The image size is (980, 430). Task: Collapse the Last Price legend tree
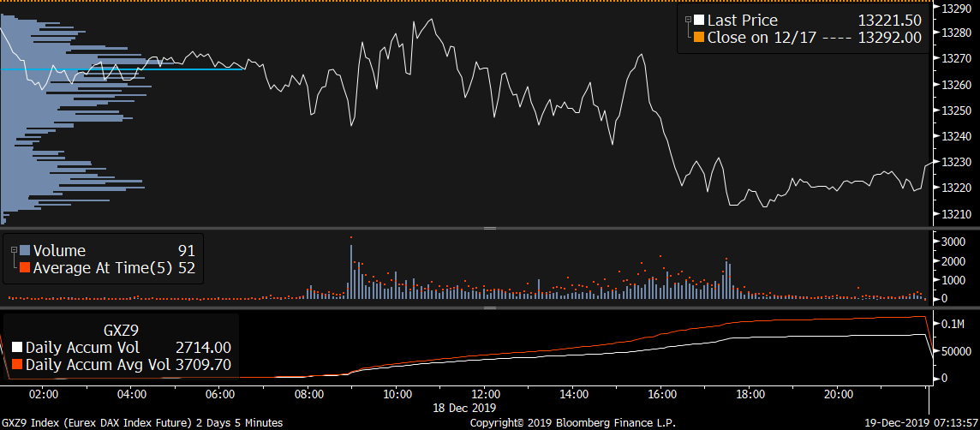tap(688, 21)
